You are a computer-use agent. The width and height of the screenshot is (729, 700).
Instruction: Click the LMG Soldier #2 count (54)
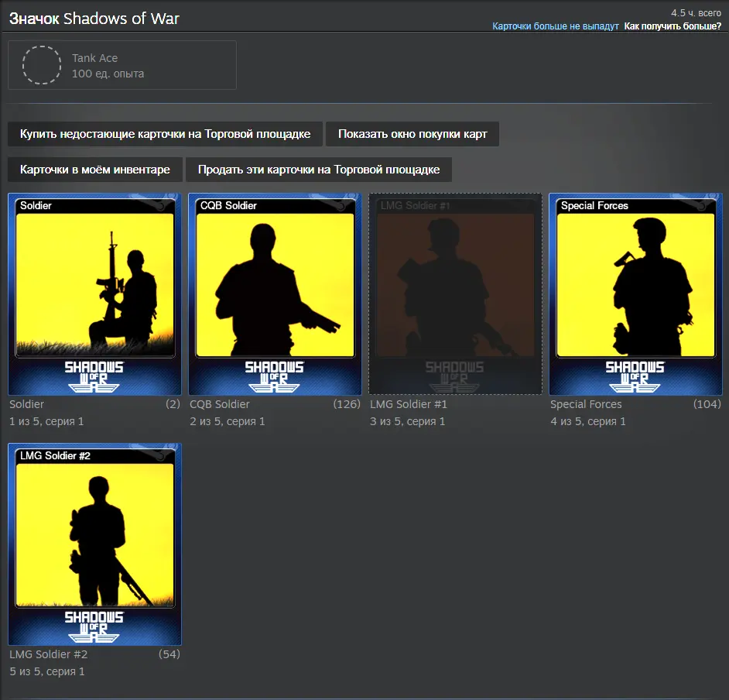169,654
